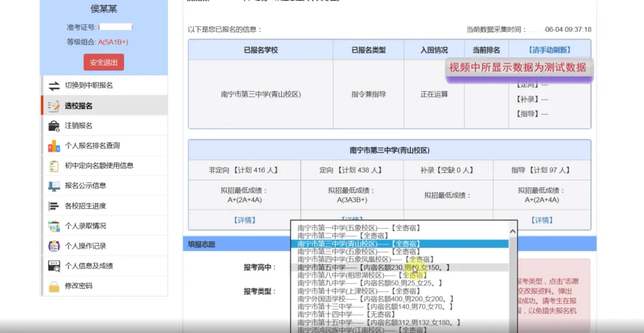
Task: Click 侯某某 user name
Action: point(104,9)
